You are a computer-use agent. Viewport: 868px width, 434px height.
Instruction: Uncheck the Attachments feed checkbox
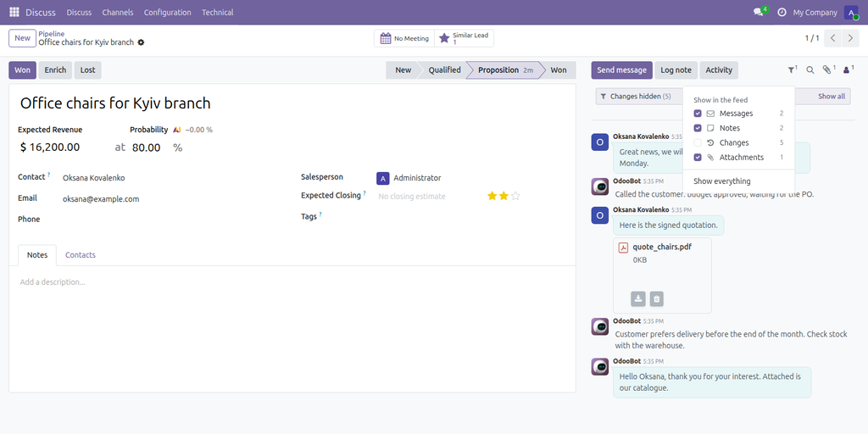[x=698, y=157]
